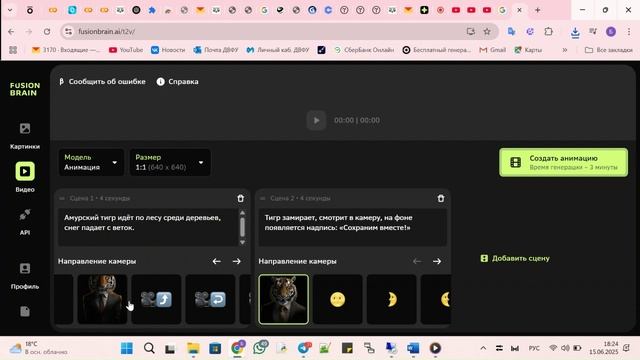Open the Chrome profile avatar
Viewport: 640px width, 360px height.
[x=611, y=31]
